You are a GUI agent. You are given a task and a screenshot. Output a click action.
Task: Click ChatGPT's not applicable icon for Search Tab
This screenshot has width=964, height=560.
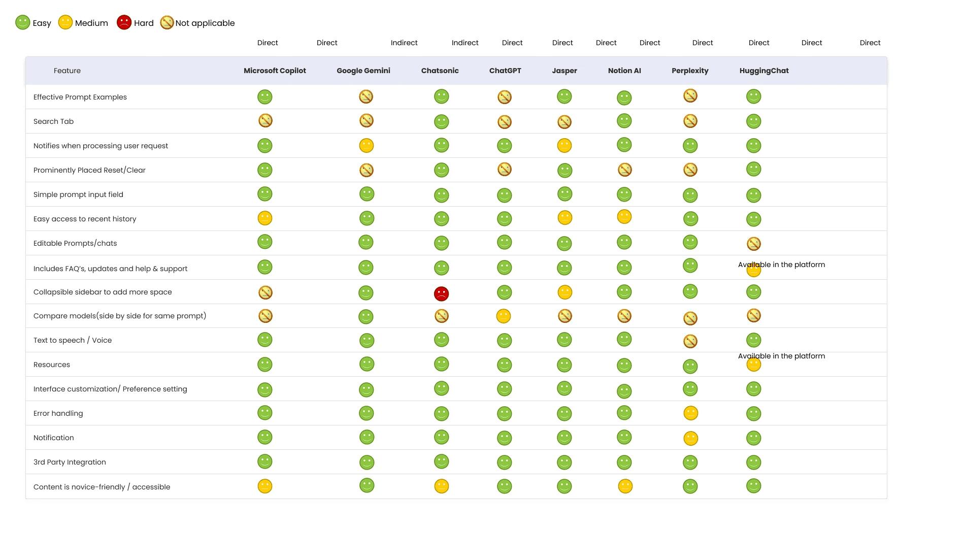click(505, 122)
